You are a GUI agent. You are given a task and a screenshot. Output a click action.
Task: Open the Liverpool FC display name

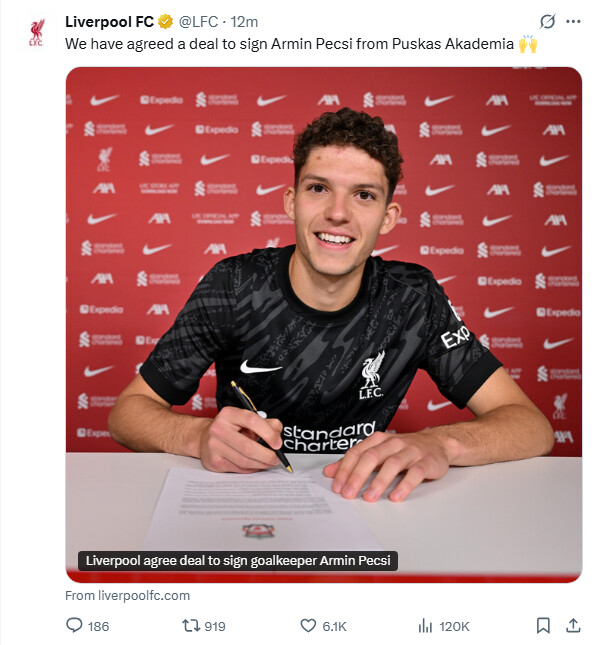109,21
